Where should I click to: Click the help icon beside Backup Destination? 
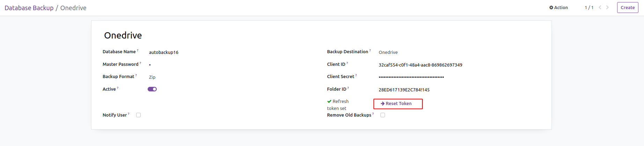coord(370,50)
